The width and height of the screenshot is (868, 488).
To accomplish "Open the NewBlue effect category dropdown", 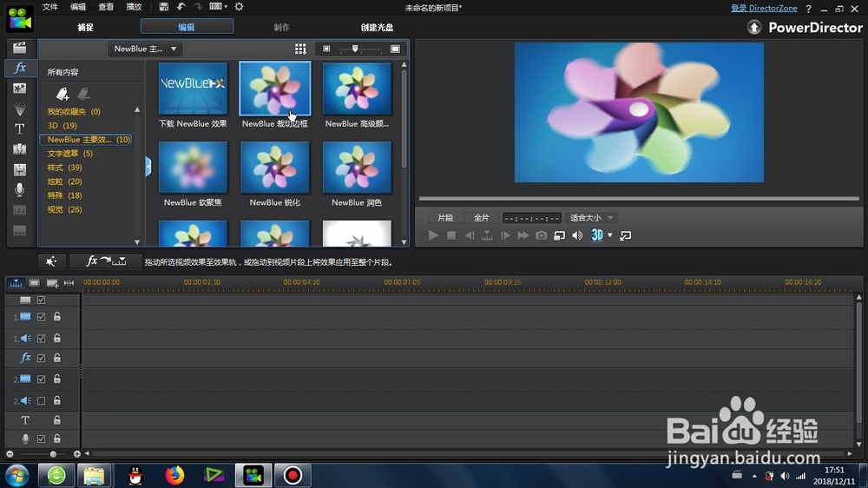I will (144, 49).
